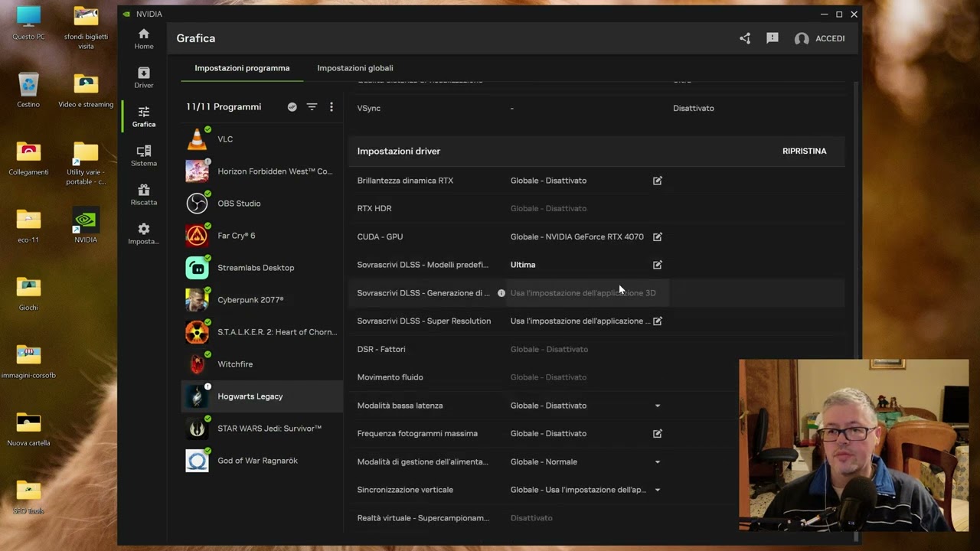980x551 pixels.
Task: Select the Impostazioni programma tab
Action: (242, 68)
